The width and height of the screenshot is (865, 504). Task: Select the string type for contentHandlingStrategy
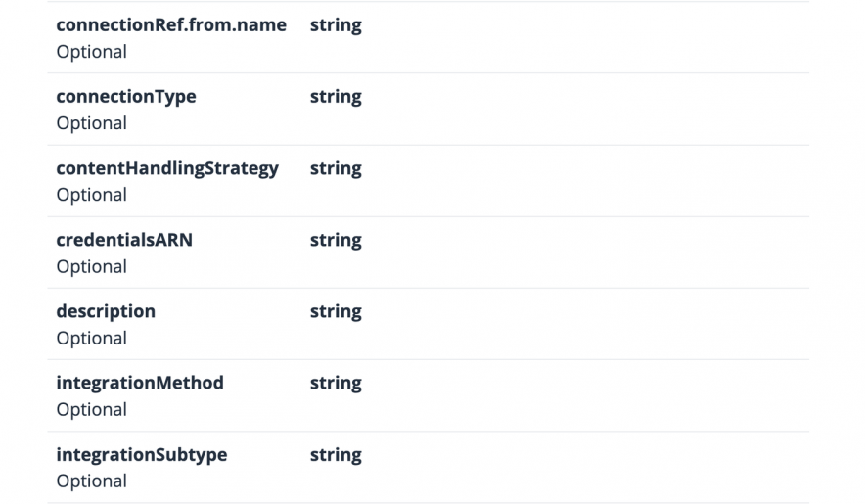[x=336, y=168]
